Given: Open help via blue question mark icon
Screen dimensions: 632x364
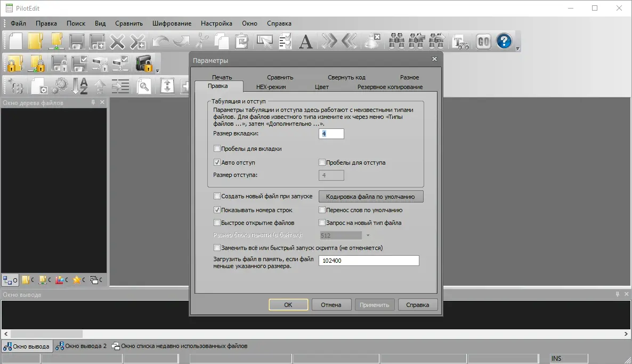Looking at the screenshot, I should (504, 42).
